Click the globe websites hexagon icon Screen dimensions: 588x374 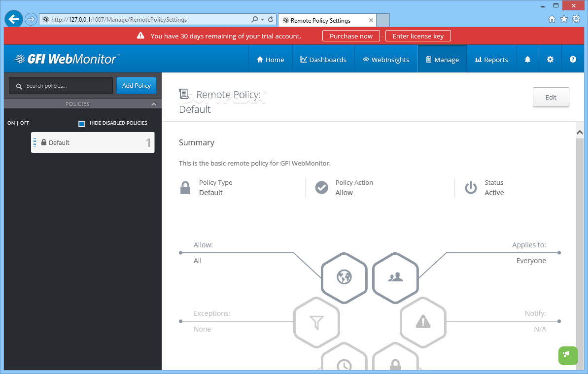[344, 278]
